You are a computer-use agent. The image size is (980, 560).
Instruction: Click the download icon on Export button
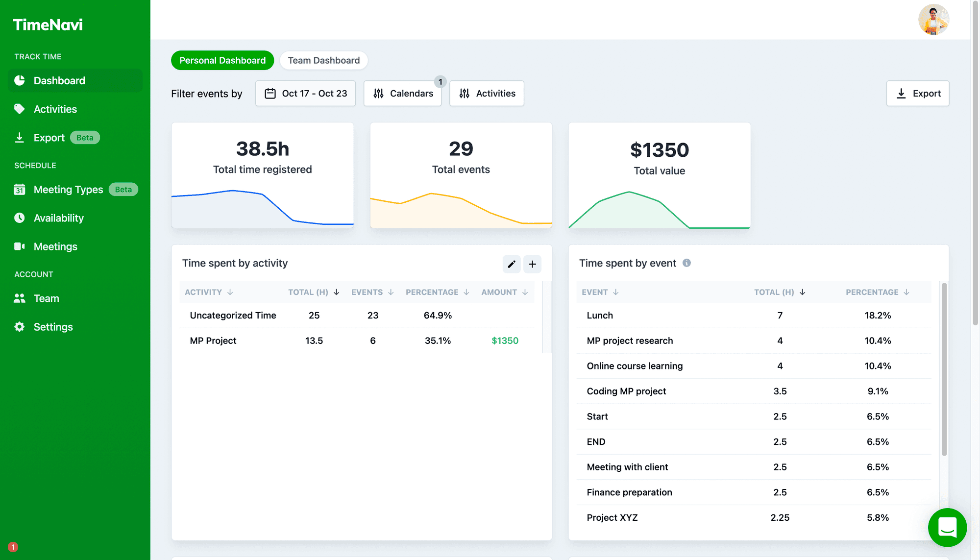(901, 93)
